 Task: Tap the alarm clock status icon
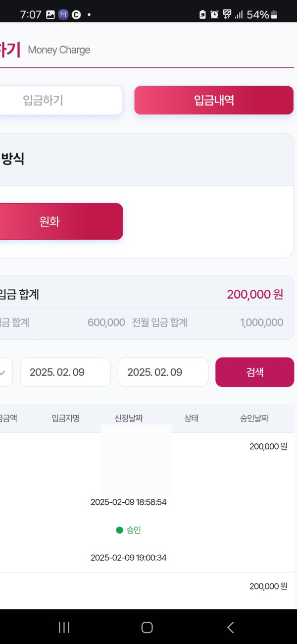(x=214, y=15)
